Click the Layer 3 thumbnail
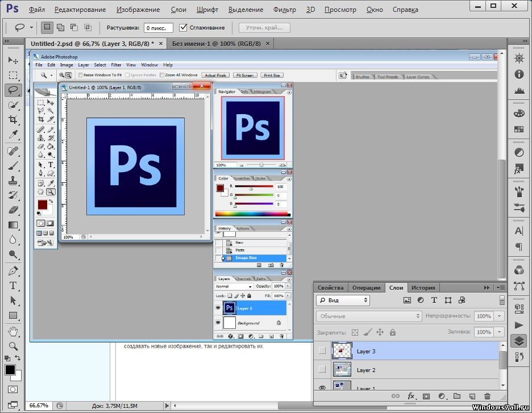This screenshot has height=413, width=532. [x=342, y=351]
